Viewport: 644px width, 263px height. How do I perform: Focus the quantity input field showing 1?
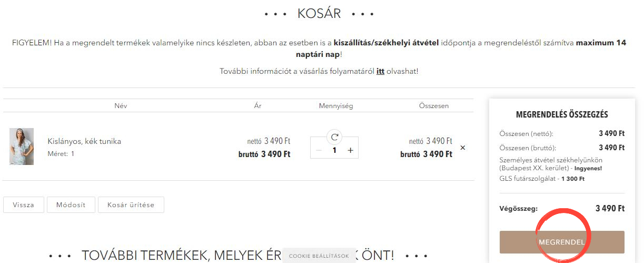pos(334,150)
